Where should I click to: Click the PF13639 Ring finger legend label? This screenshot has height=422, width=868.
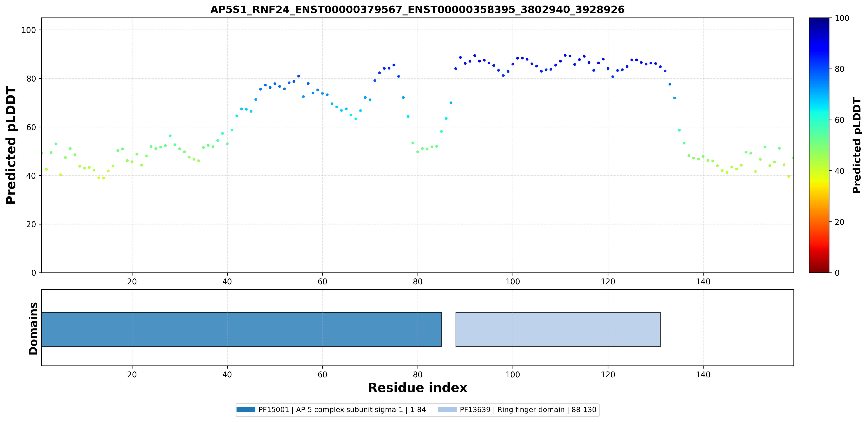[528, 410]
